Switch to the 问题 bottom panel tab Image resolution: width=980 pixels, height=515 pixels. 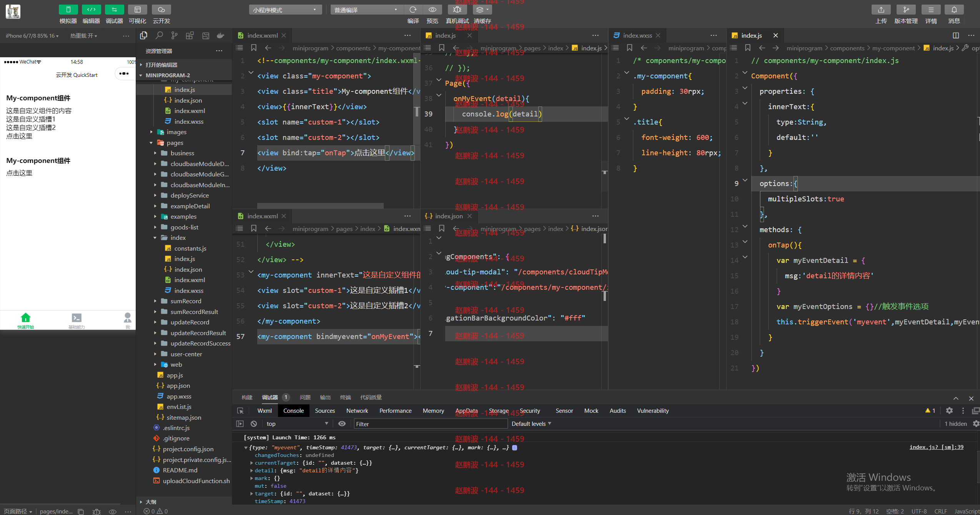click(x=305, y=397)
